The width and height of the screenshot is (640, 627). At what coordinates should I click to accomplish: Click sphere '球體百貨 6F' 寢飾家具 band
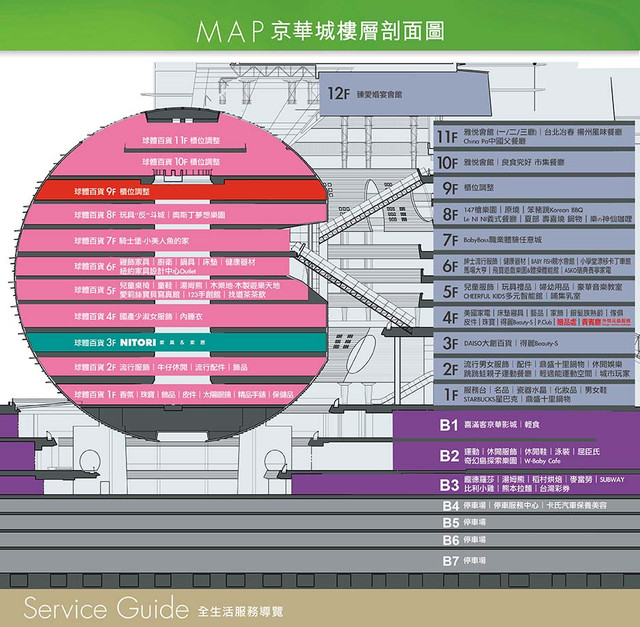153,266
